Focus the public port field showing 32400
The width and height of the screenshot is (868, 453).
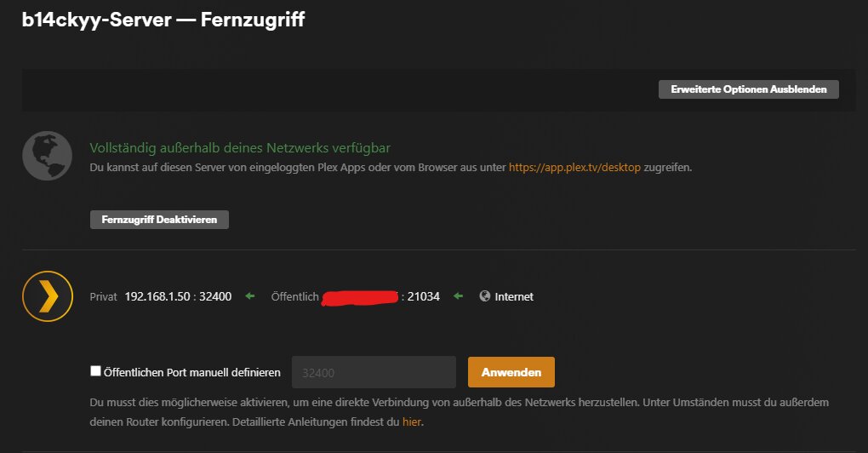pos(374,372)
